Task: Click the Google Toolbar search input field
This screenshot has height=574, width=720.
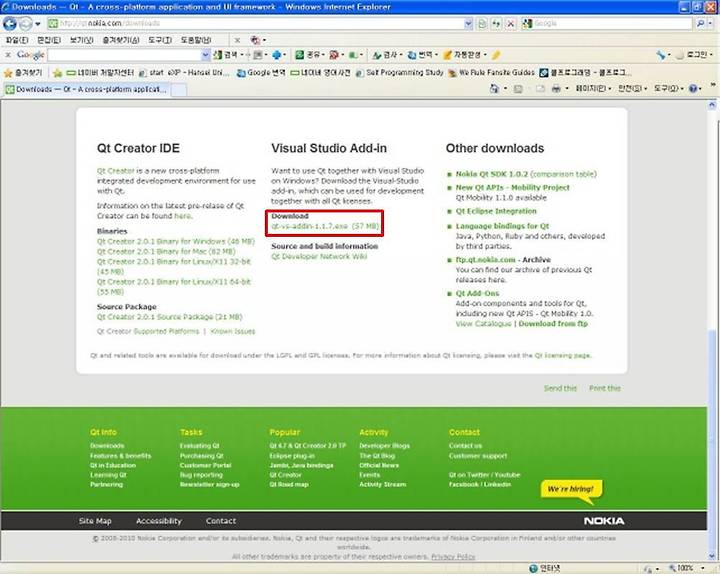Action: click(125, 55)
